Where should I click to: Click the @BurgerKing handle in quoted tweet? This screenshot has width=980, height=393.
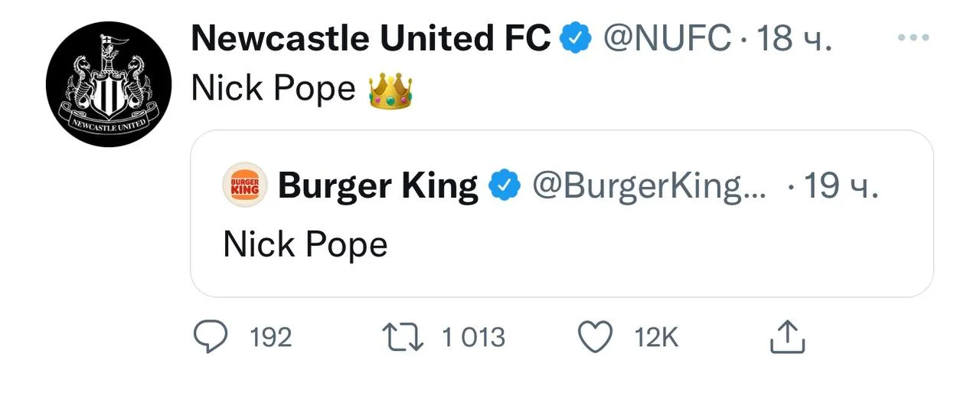[x=648, y=185]
